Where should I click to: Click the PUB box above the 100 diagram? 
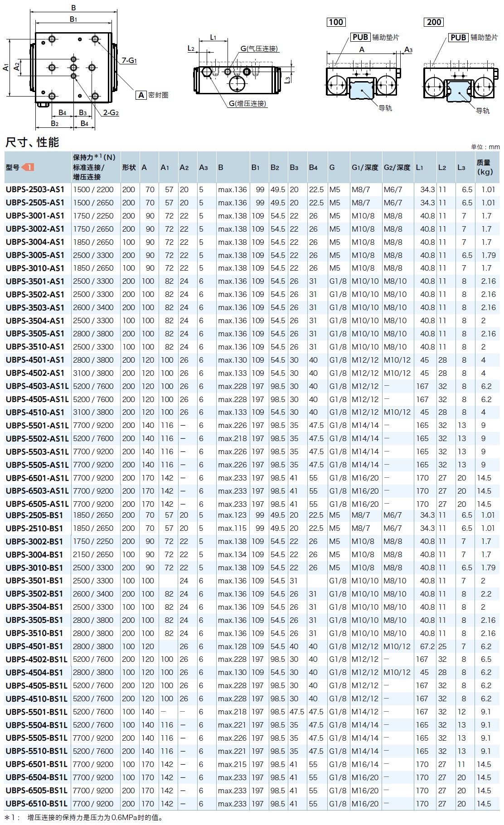tap(360, 37)
